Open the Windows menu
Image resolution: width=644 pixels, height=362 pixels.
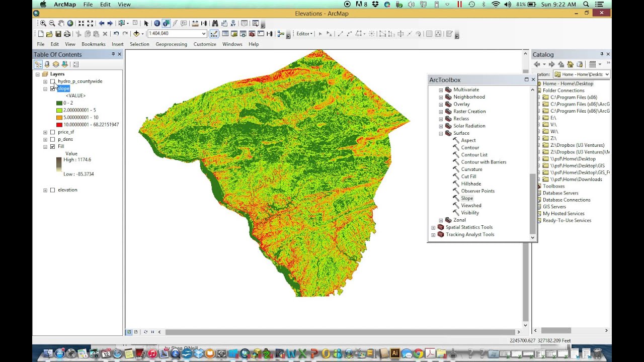(232, 44)
